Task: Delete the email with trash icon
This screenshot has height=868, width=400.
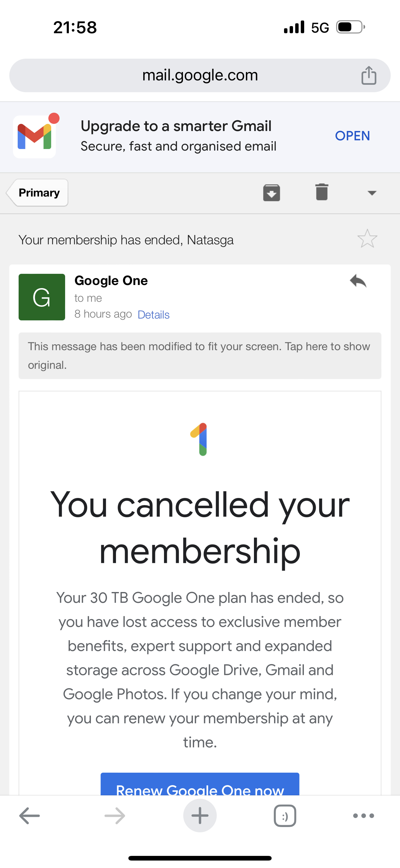Action: (x=322, y=192)
